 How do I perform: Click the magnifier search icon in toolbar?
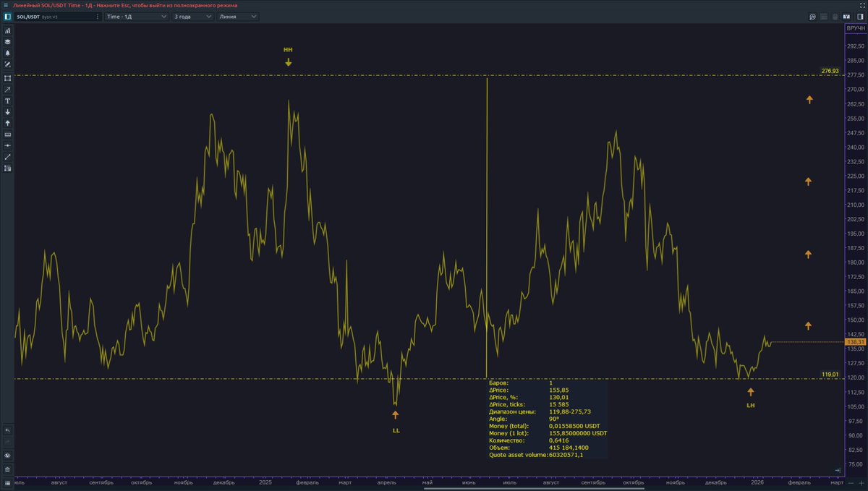pos(813,17)
